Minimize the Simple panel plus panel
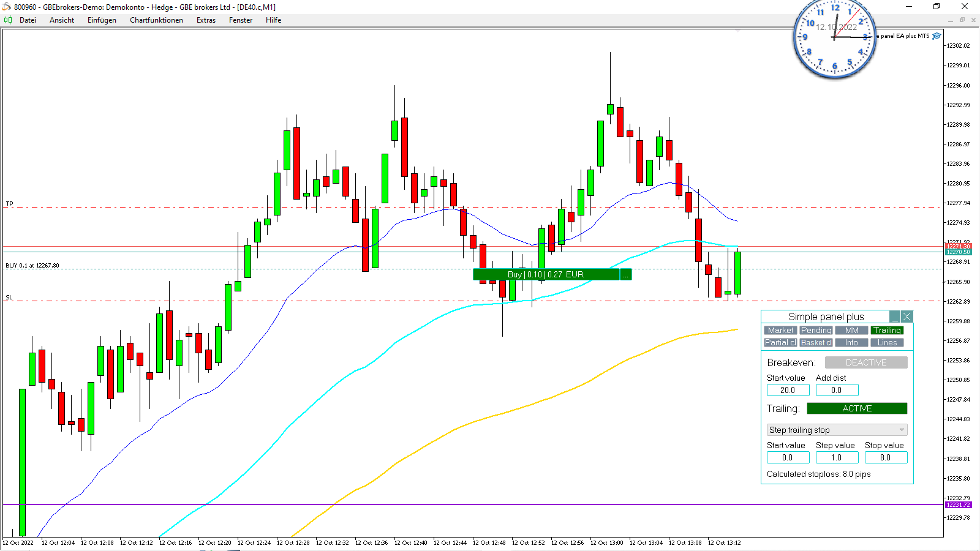 pyautogui.click(x=895, y=317)
